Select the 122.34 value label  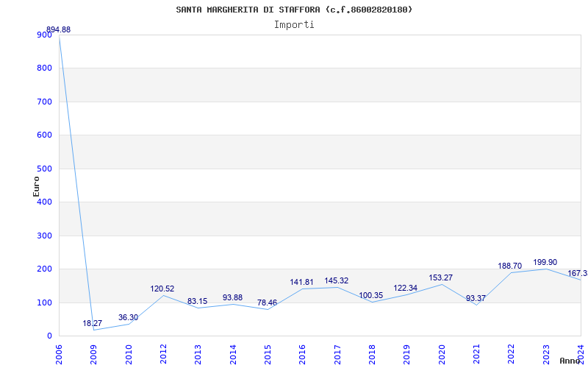pos(406,288)
